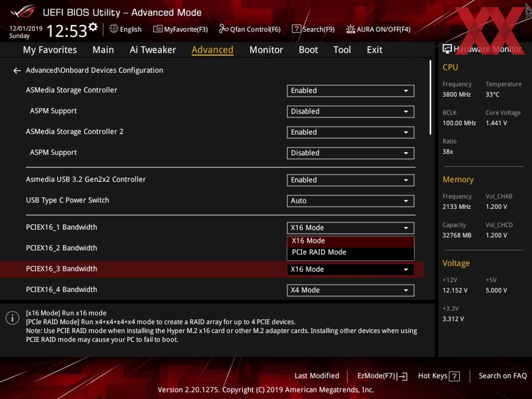The height and width of the screenshot is (399, 532).
Task: Switch to EzMode(F7) label
Action: [376, 376]
